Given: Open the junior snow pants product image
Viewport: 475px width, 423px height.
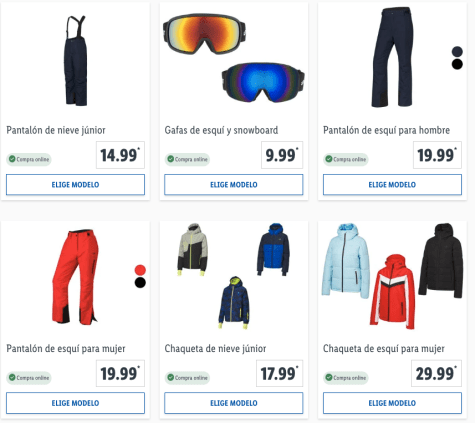Looking at the screenshot, I should (x=76, y=61).
